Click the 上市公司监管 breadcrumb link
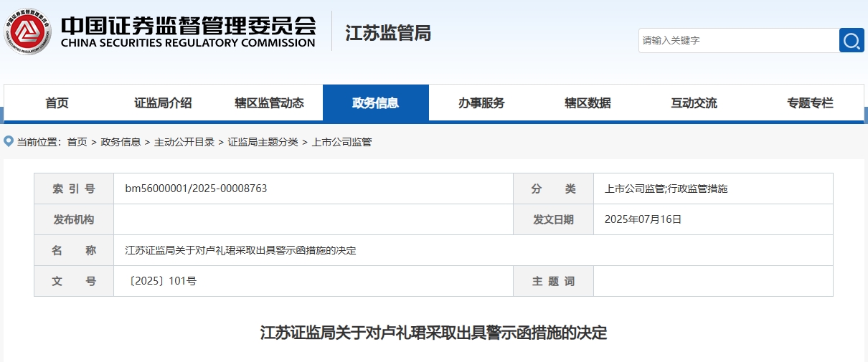The height and width of the screenshot is (362, 868). pos(341,142)
